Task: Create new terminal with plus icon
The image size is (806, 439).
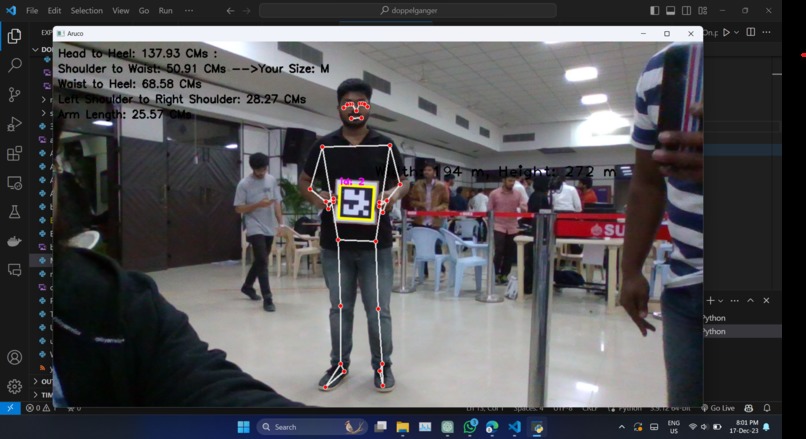Action: pos(710,300)
